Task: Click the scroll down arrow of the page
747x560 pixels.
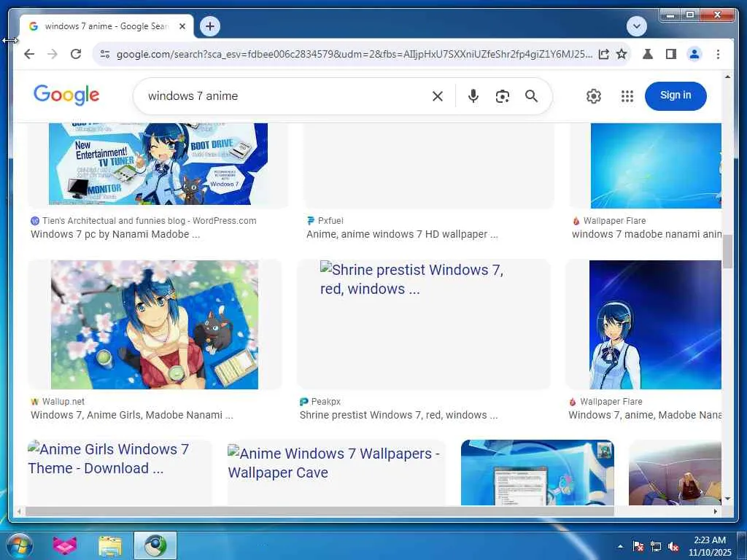Action: pyautogui.click(x=727, y=499)
